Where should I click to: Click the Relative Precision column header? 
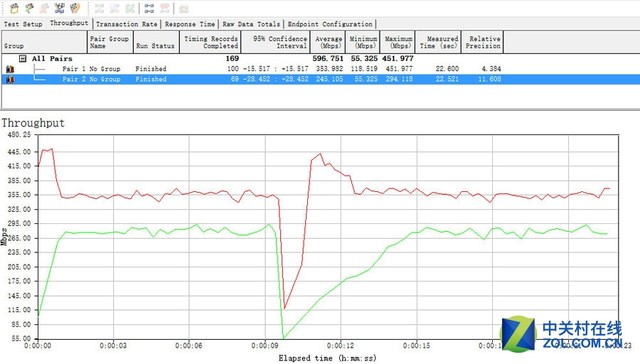coord(482,42)
